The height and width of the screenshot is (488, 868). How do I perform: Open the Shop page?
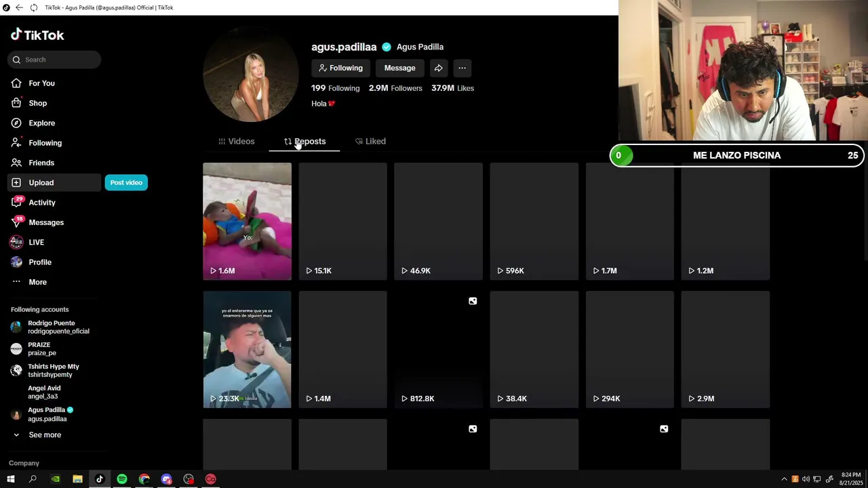[x=37, y=103]
